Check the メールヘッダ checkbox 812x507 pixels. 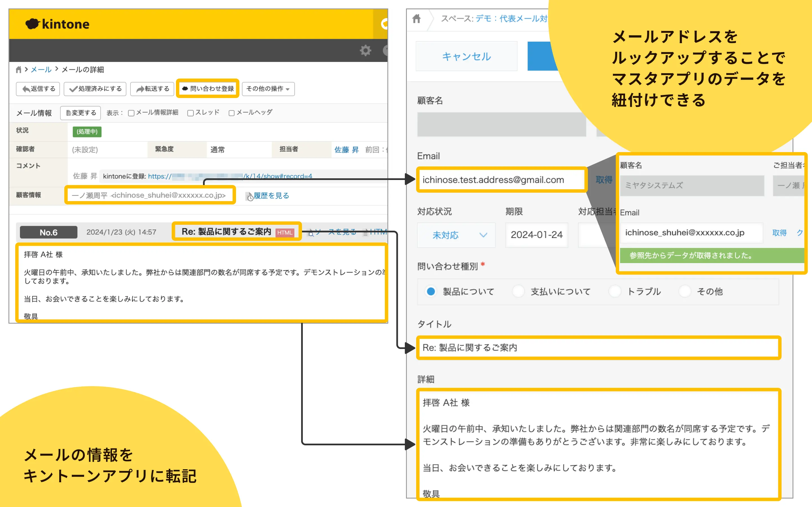(231, 113)
